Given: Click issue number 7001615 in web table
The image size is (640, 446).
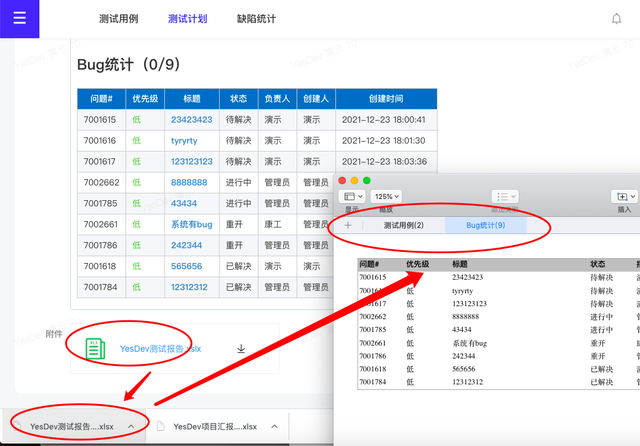Looking at the screenshot, I should [100, 120].
